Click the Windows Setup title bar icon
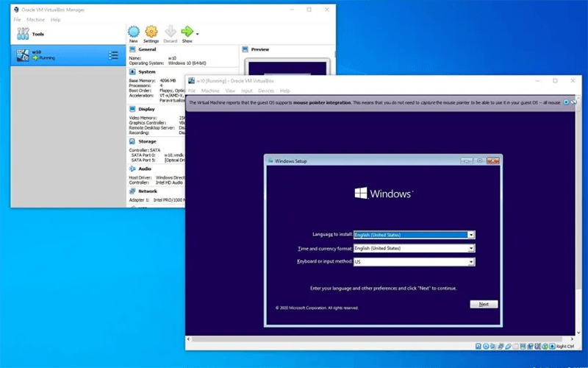Image resolution: width=588 pixels, height=368 pixels. point(270,160)
